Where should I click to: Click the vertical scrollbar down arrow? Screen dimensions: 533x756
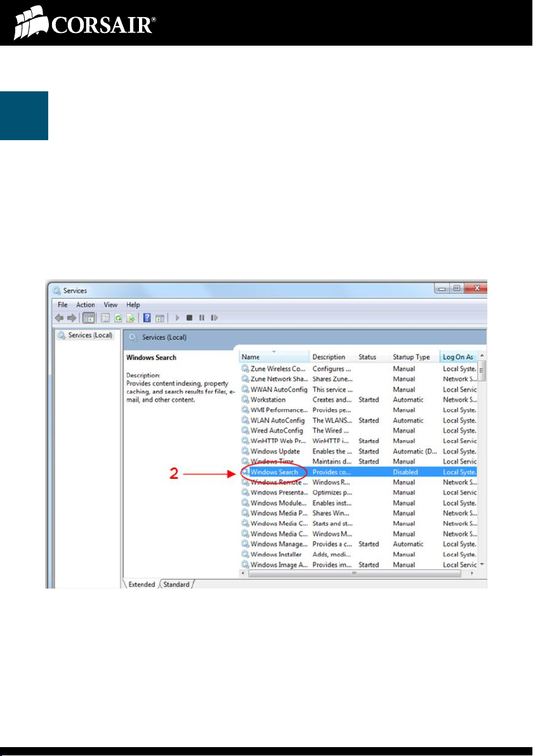pyautogui.click(x=482, y=564)
